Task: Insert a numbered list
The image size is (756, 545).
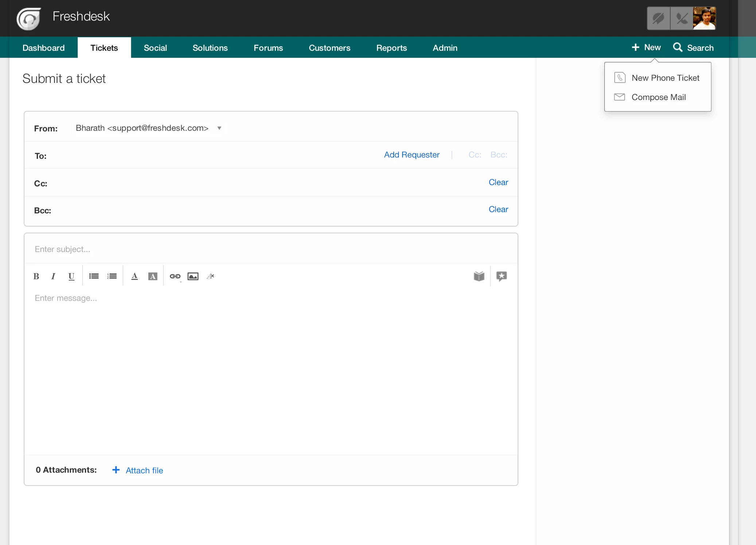Action: click(112, 276)
